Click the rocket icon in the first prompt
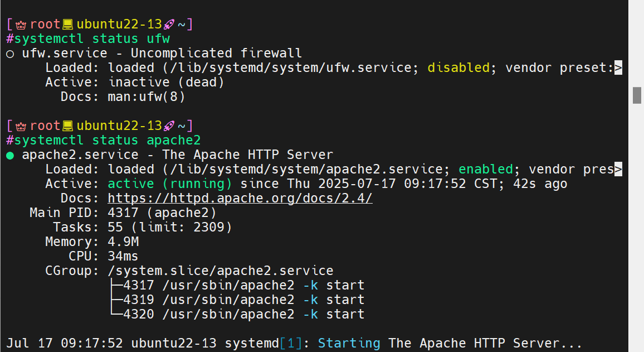The height and width of the screenshot is (352, 644). [169, 25]
